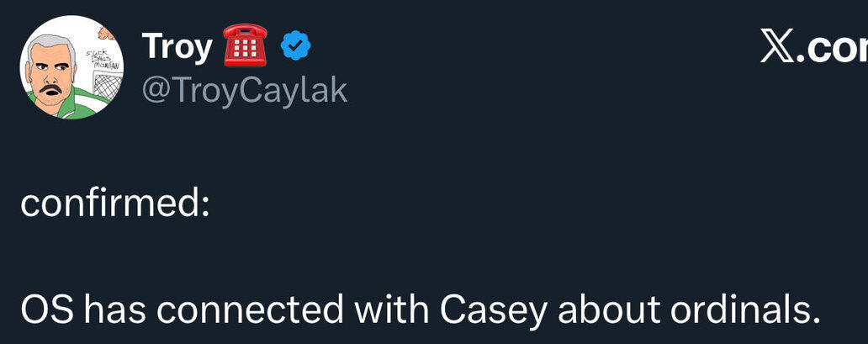Click the word "Casey" in the tweet
This screenshot has height=344, width=868.
pos(495,311)
